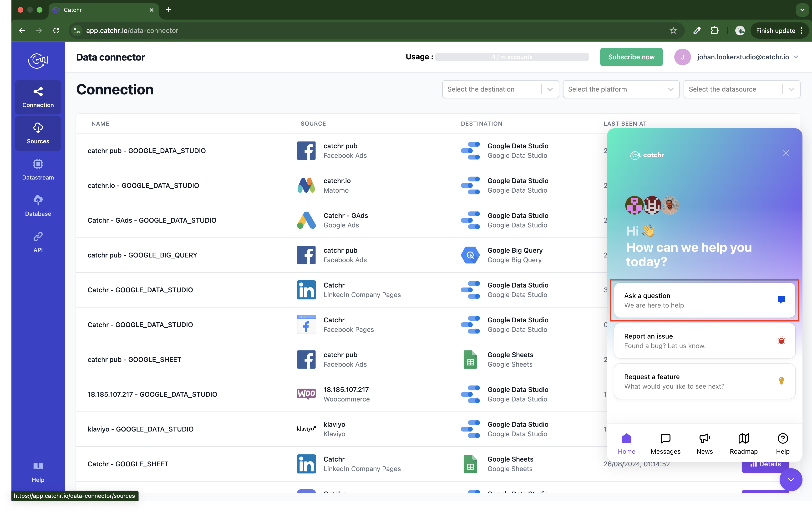Switch to the widget Help tab

tap(782, 444)
